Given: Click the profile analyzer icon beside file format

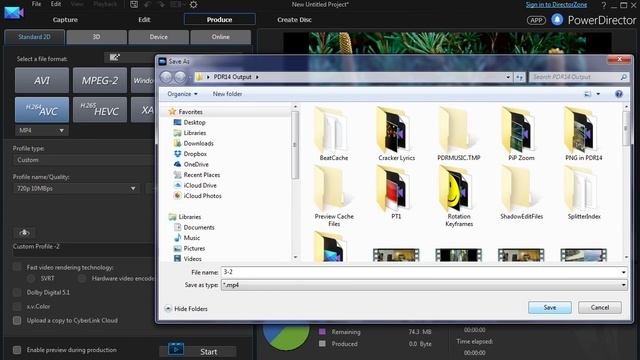Looking at the screenshot, I should coord(115,58).
